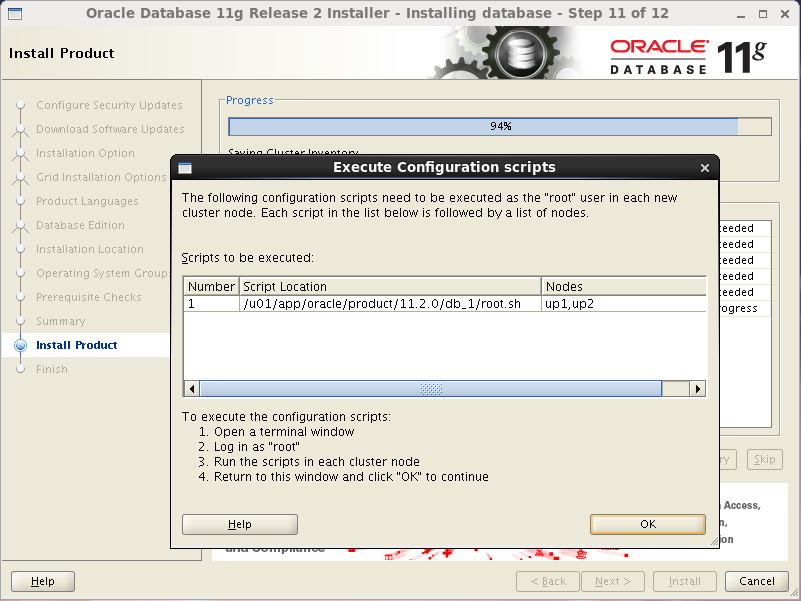Viewport: 801px width, 601px height.
Task: Select the Script Location column header
Action: click(x=390, y=286)
